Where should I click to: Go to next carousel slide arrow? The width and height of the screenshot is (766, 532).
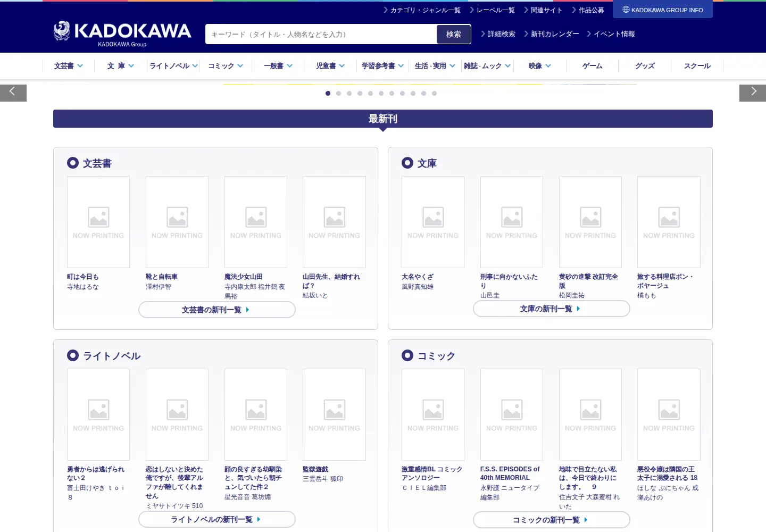pyautogui.click(x=753, y=93)
